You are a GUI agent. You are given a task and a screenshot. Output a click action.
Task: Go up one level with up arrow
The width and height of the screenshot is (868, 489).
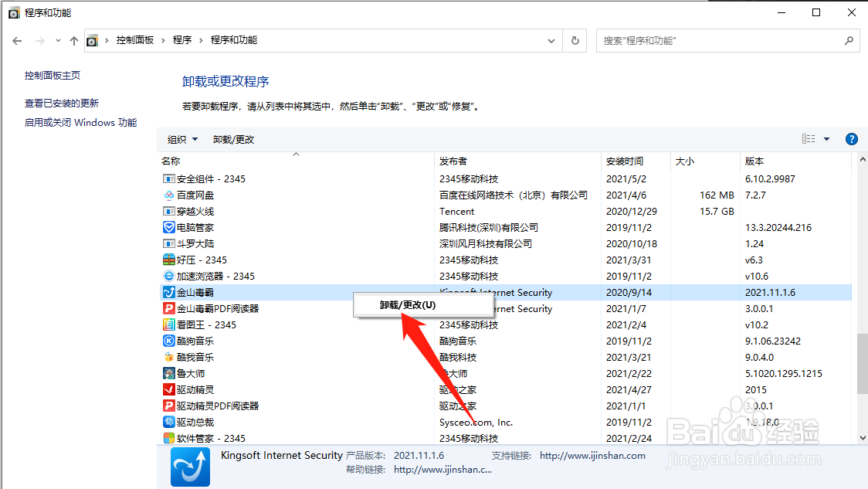click(x=73, y=40)
